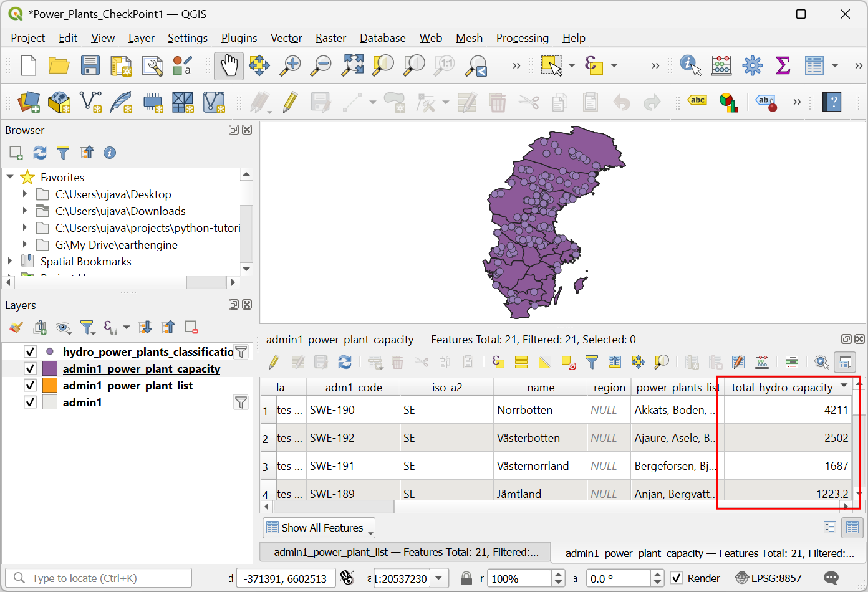The height and width of the screenshot is (592, 868).
Task: Open Processing Toolbox gear icon
Action: pyautogui.click(x=753, y=65)
